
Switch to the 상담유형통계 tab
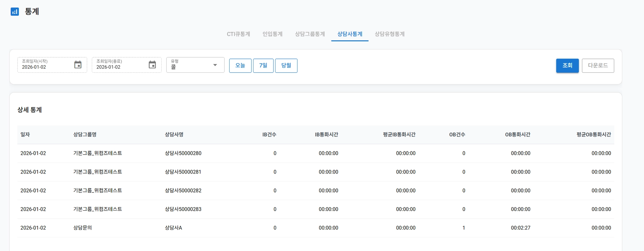(390, 34)
